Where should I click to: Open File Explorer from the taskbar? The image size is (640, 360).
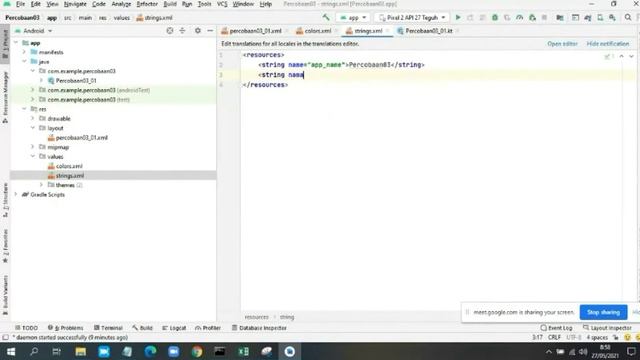[80, 351]
